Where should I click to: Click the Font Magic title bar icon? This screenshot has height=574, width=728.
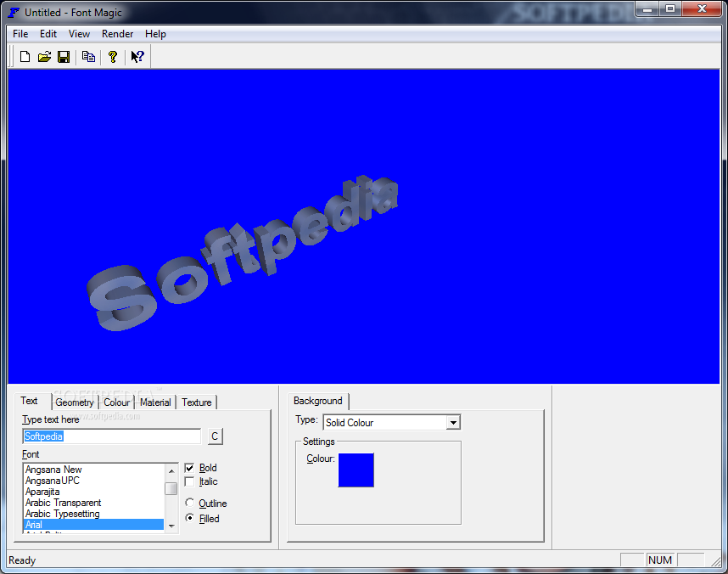14,13
